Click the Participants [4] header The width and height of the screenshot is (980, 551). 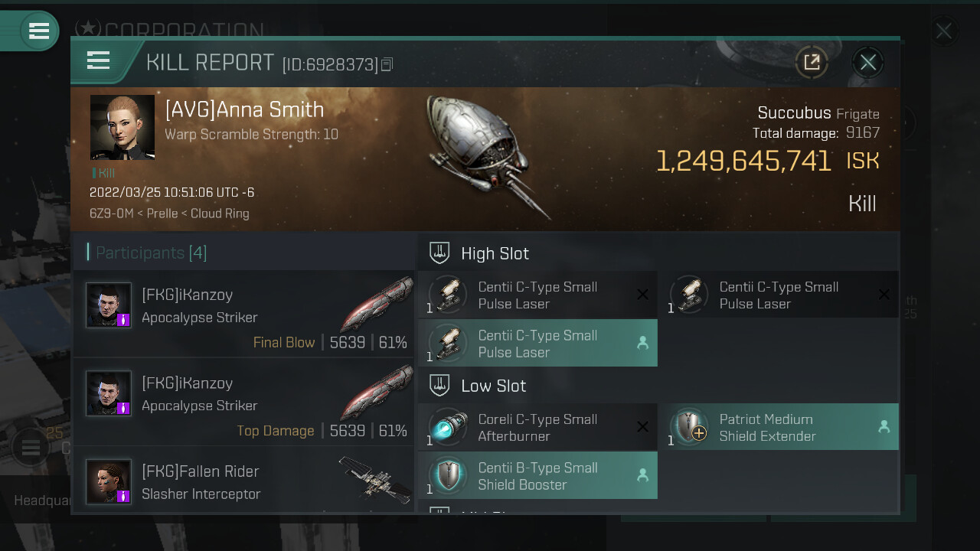click(151, 253)
